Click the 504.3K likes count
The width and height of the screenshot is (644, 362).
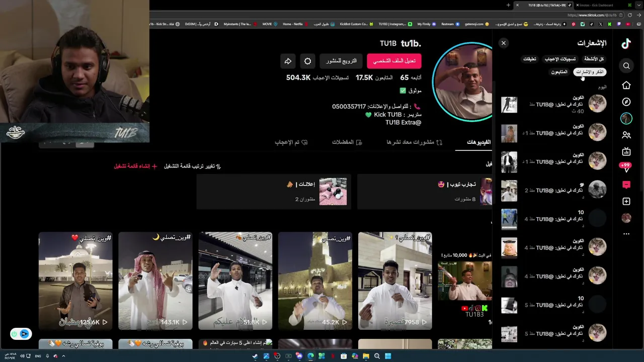(317, 77)
